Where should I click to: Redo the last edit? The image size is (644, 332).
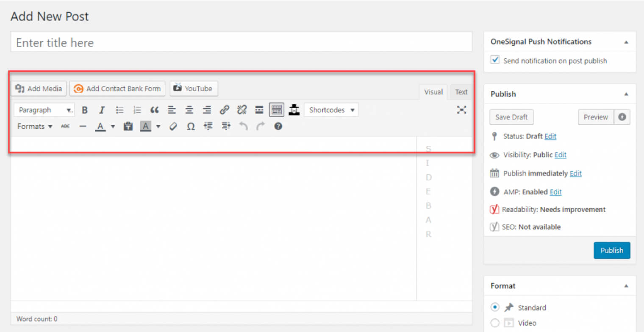(x=261, y=126)
